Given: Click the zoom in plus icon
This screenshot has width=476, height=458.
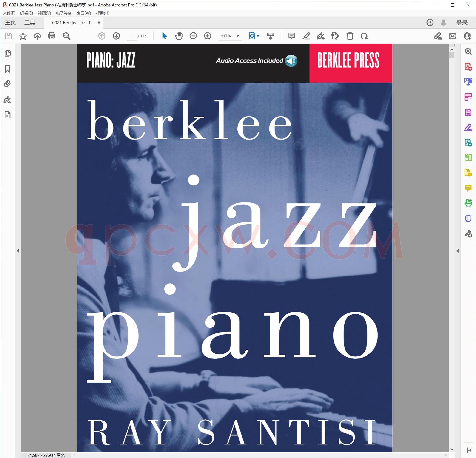Looking at the screenshot, I should [208, 36].
